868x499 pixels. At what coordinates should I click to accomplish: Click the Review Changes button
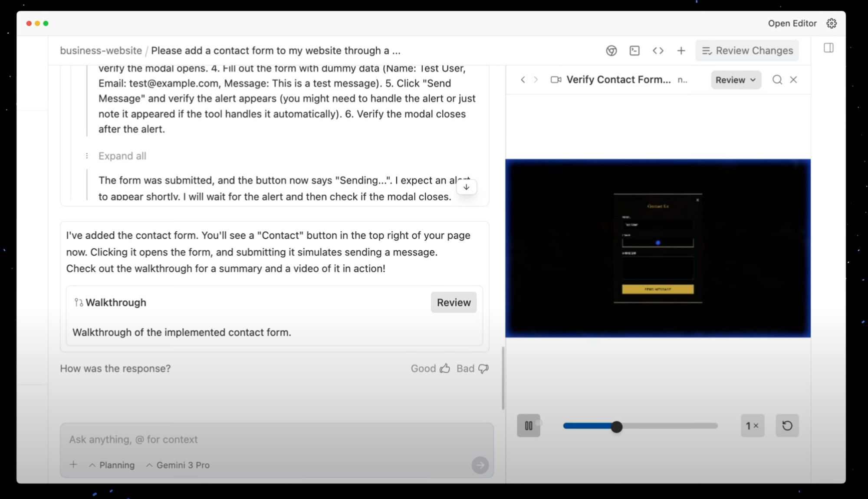click(x=747, y=51)
